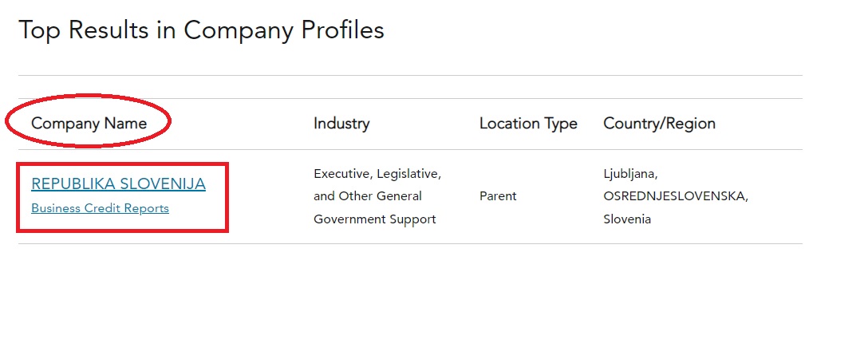This screenshot has width=868, height=359.
Task: Open the Business Credit Reports link
Action: [101, 208]
